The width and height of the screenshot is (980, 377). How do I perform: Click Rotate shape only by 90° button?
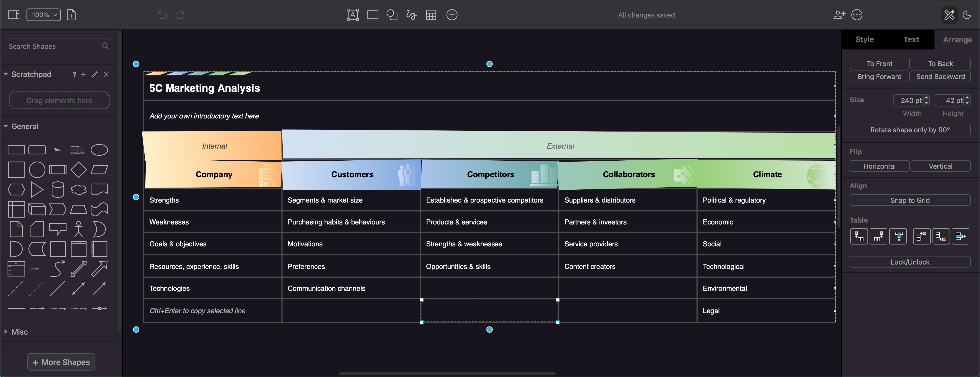[x=910, y=130]
